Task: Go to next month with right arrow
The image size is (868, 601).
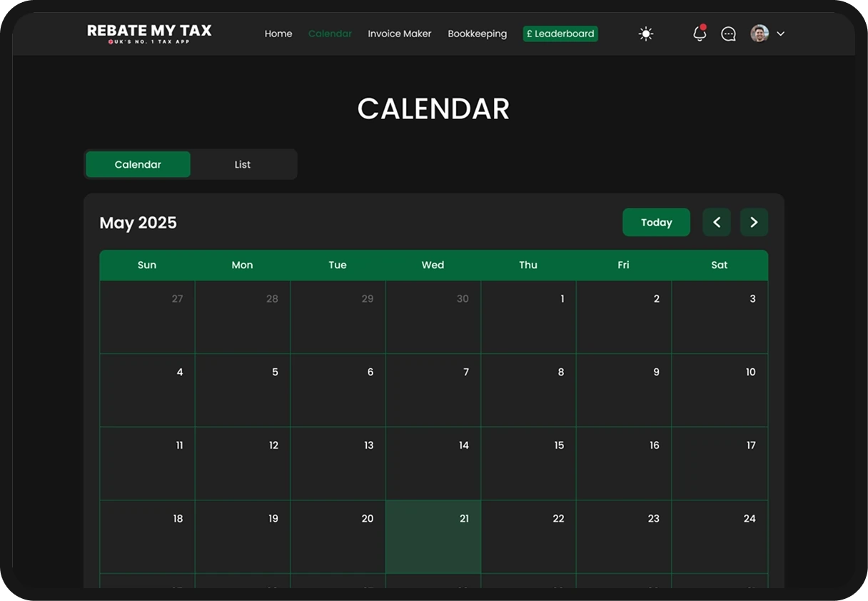Action: (754, 222)
